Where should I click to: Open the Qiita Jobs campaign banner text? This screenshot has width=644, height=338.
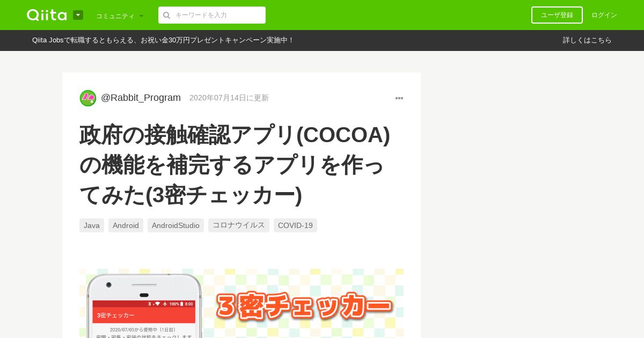coord(163,40)
